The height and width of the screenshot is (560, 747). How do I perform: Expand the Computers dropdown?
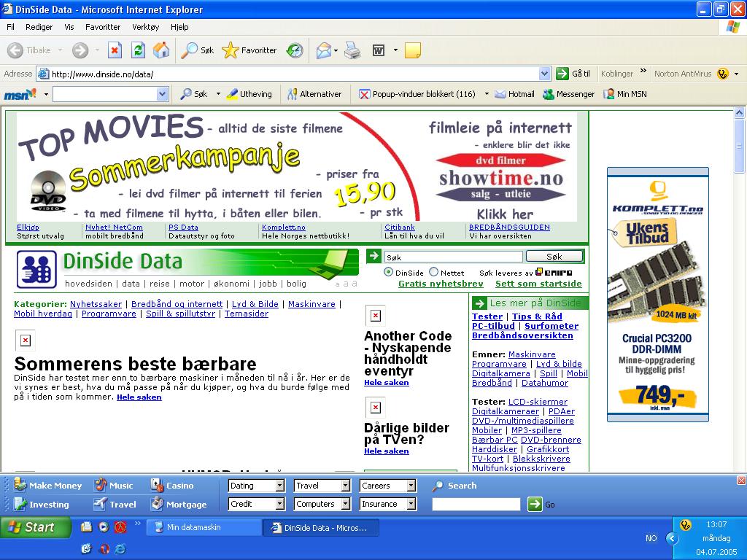(346, 504)
